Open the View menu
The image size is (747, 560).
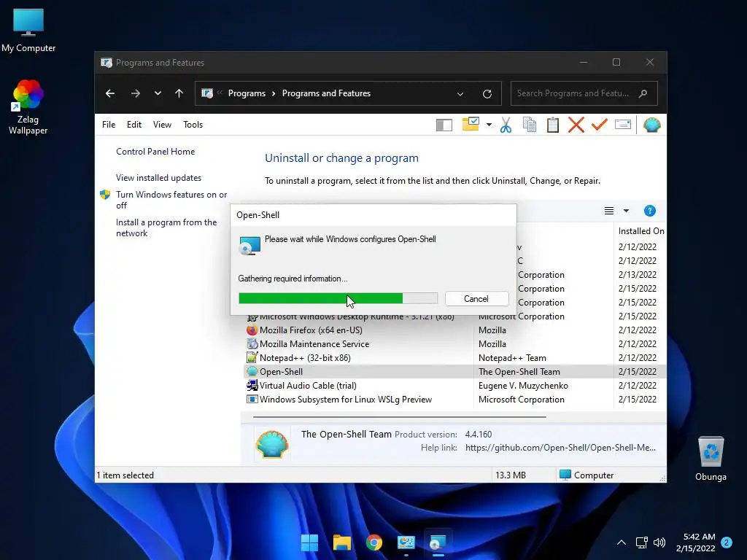tap(162, 124)
